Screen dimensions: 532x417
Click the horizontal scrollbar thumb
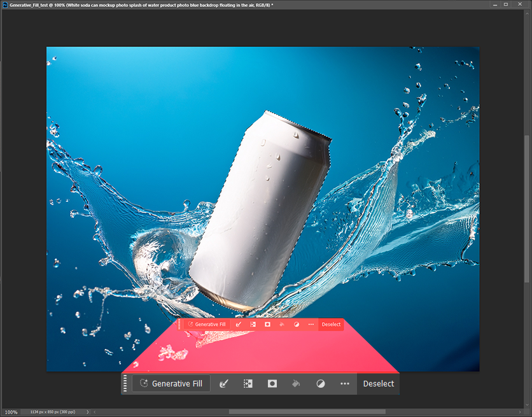coord(307,412)
